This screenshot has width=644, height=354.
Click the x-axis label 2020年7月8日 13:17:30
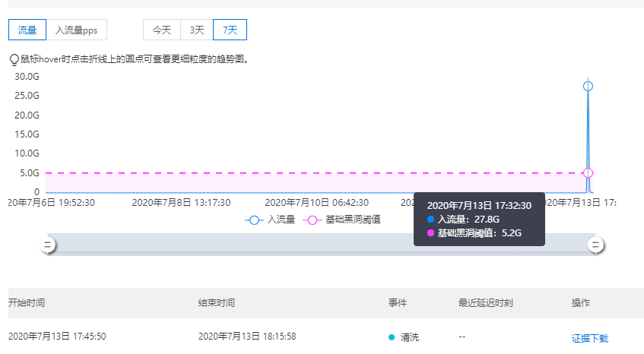181,203
